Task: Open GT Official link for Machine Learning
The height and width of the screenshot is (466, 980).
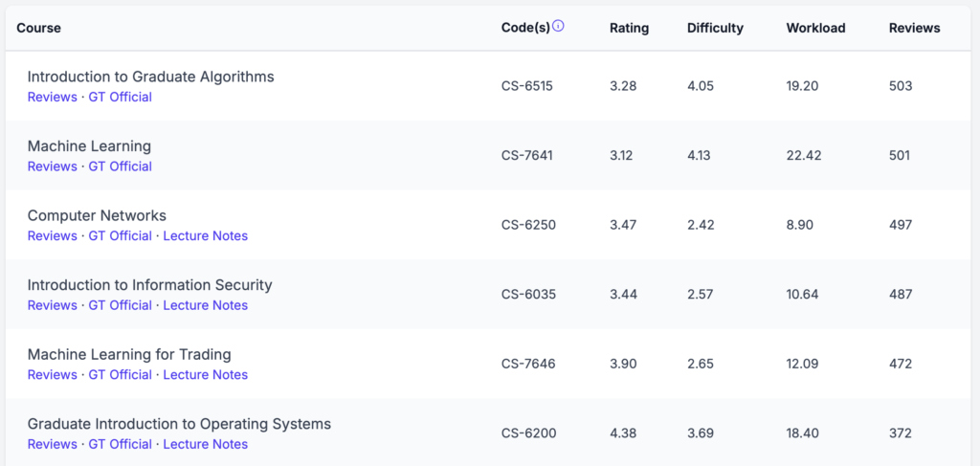Action: pyautogui.click(x=121, y=166)
